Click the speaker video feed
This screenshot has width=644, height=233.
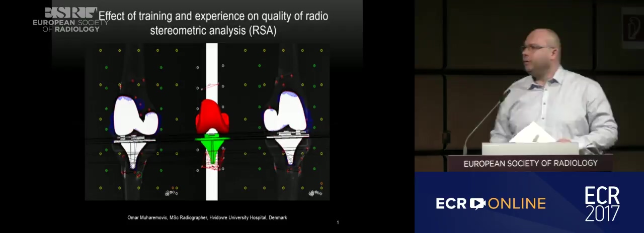(x=529, y=86)
